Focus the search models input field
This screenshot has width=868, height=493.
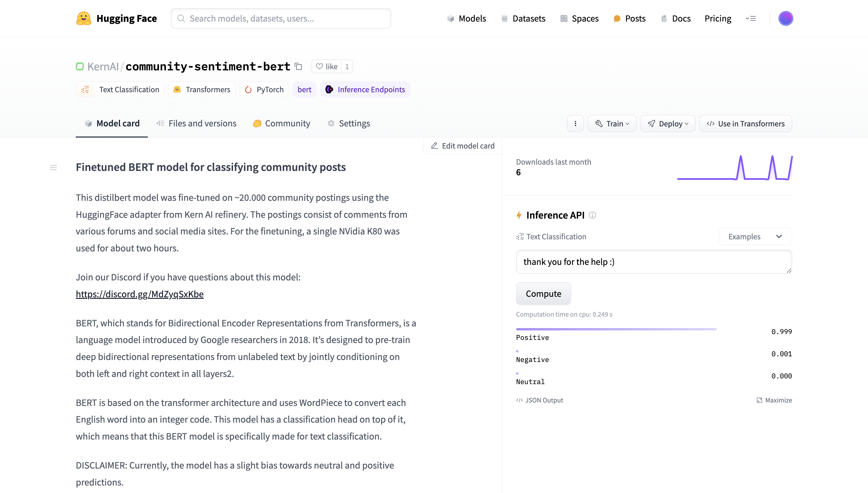[281, 18]
